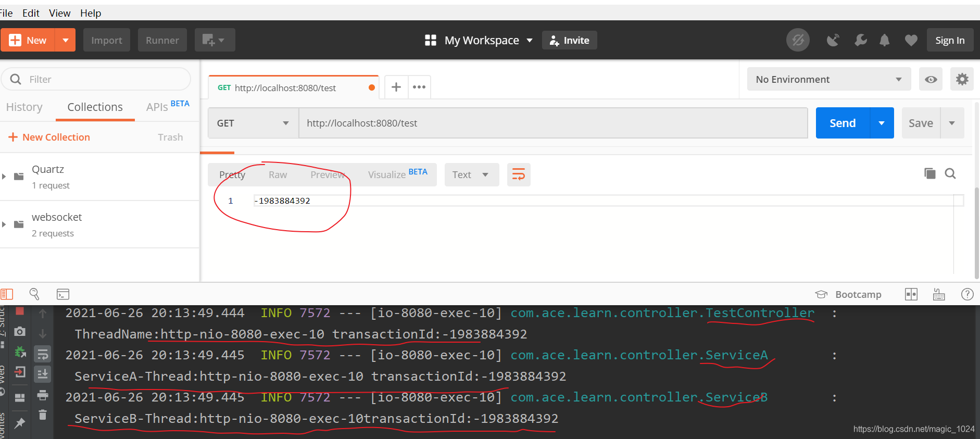Click the Sign In button
This screenshot has width=980, height=439.
pos(950,40)
